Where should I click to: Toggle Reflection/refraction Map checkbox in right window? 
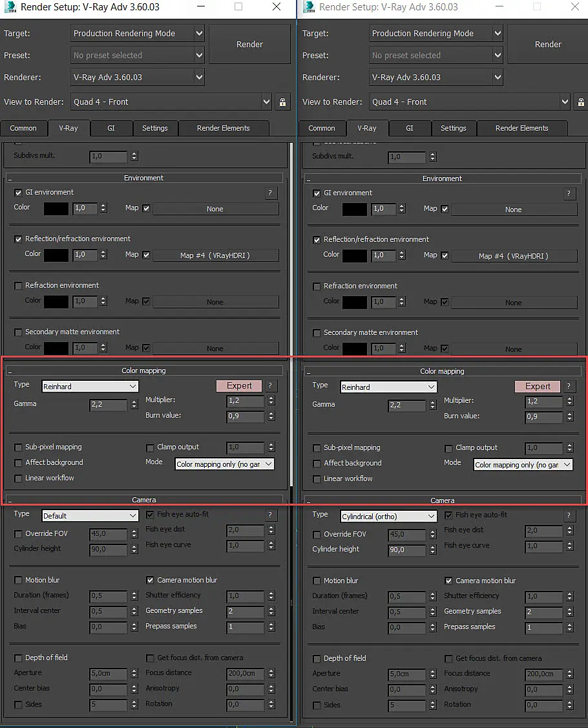point(445,256)
